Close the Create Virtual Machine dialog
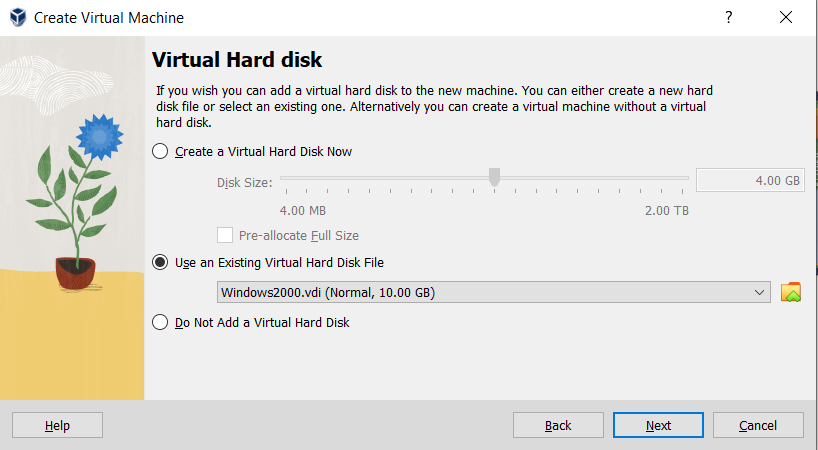The height and width of the screenshot is (450, 818). 786,17
